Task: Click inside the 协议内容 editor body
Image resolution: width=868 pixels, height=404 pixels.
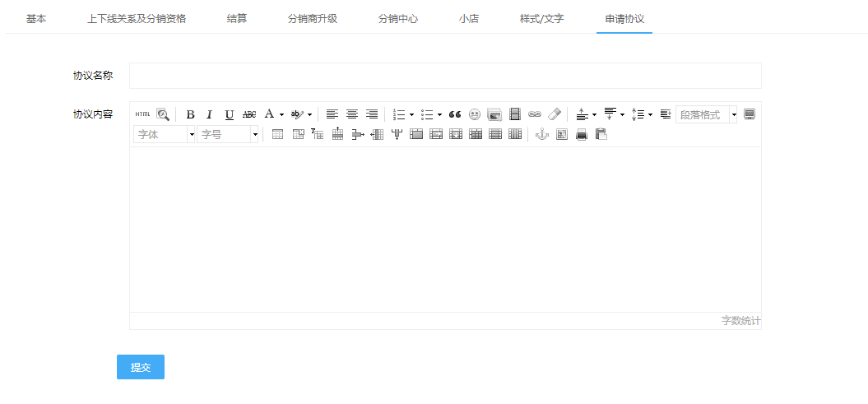Action: pos(445,229)
